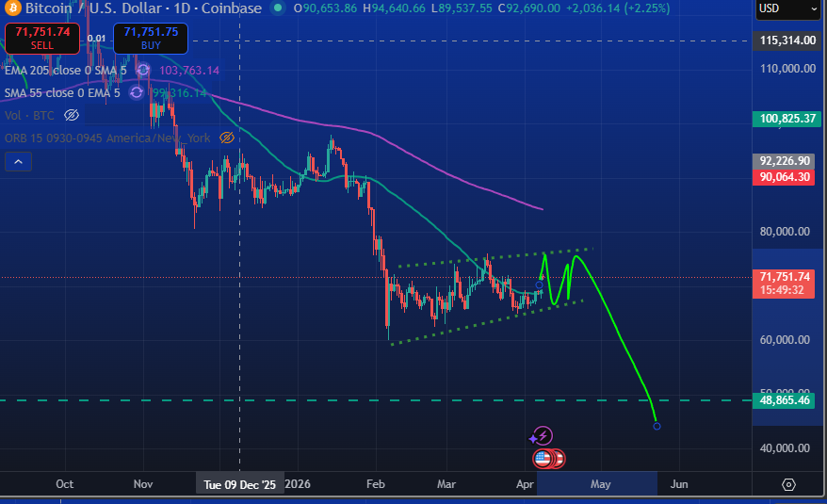The height and width of the screenshot is (504, 827).
Task: Click the green 100,825.37 price label
Action: point(787,118)
